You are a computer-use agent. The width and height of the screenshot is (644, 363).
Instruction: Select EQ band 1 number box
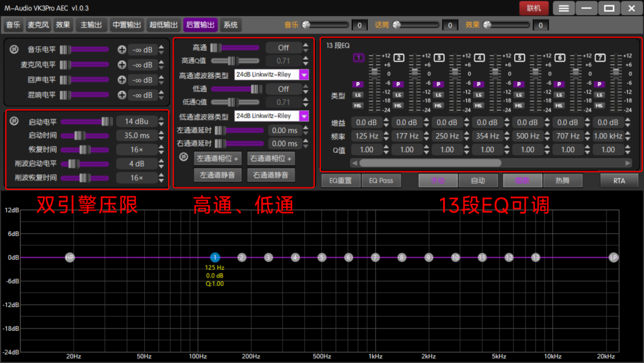coord(358,58)
